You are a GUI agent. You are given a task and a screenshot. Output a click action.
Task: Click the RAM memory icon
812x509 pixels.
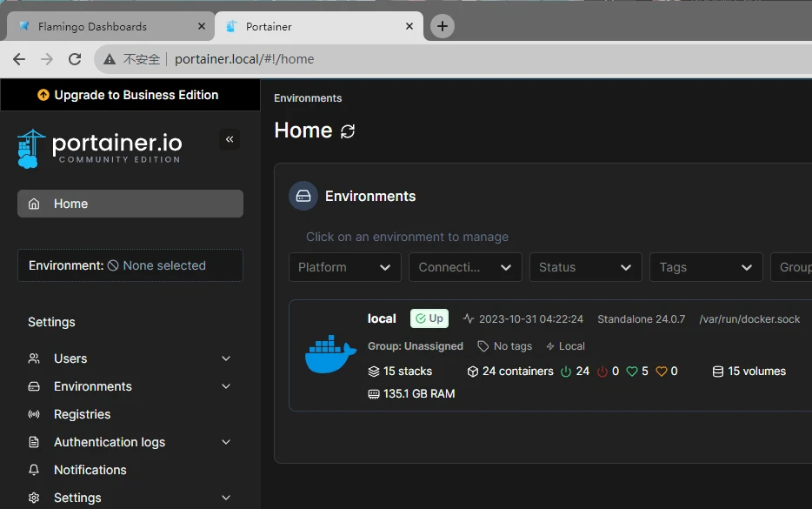(x=373, y=394)
